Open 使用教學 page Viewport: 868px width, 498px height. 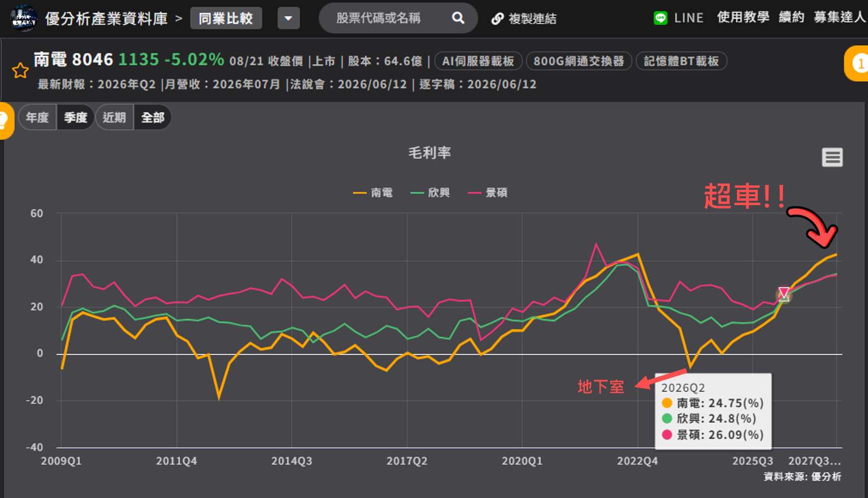tap(743, 18)
